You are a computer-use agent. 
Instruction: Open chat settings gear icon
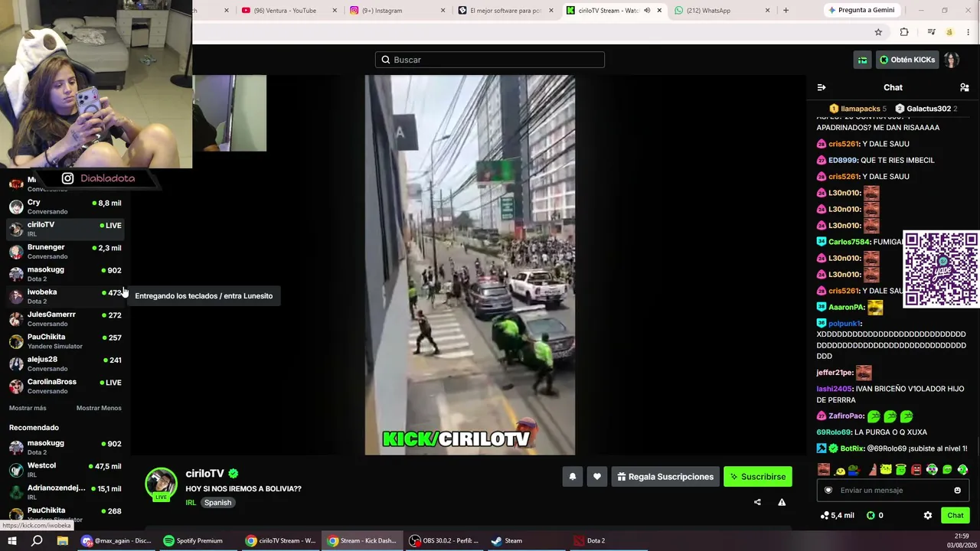pos(928,515)
